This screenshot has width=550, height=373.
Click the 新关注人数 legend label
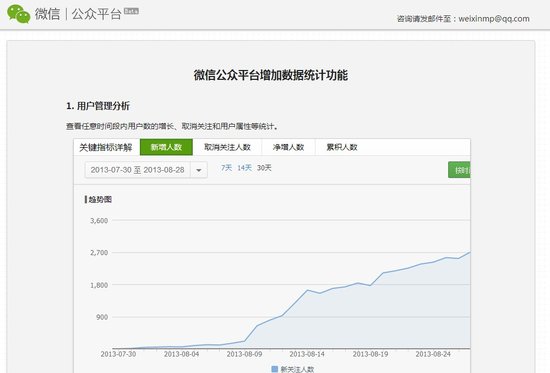point(297,369)
